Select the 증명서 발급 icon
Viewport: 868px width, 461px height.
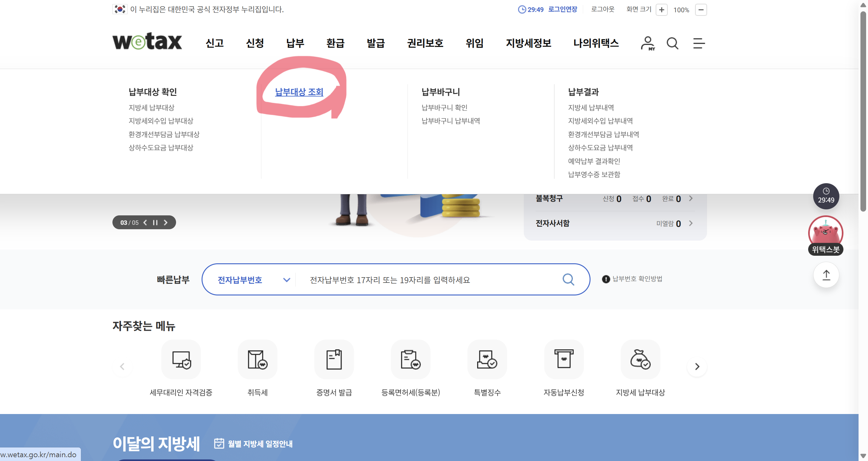click(x=334, y=359)
